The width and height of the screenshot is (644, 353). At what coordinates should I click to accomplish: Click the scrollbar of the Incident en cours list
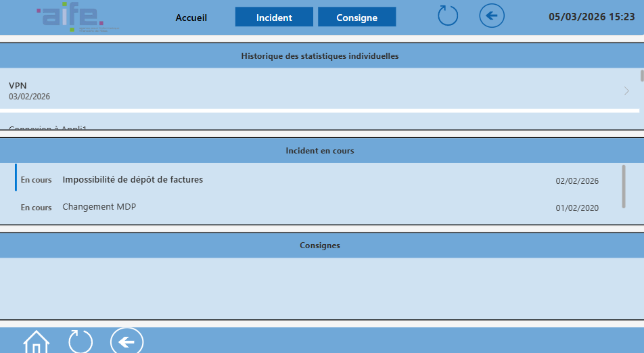pos(623,186)
